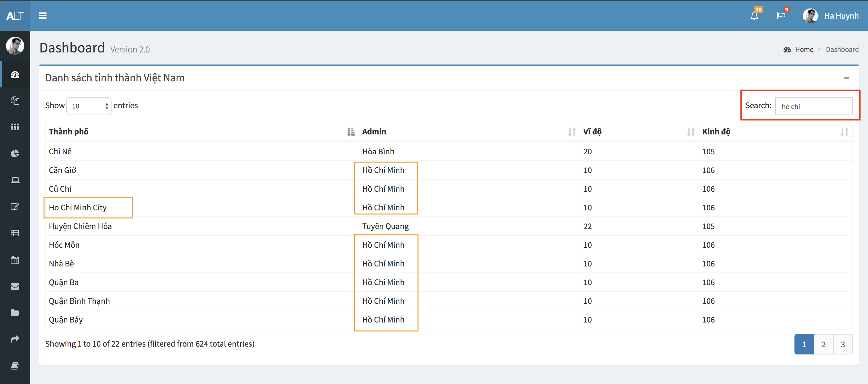The height and width of the screenshot is (384, 868).
Task: Click the Search input field
Action: point(813,106)
